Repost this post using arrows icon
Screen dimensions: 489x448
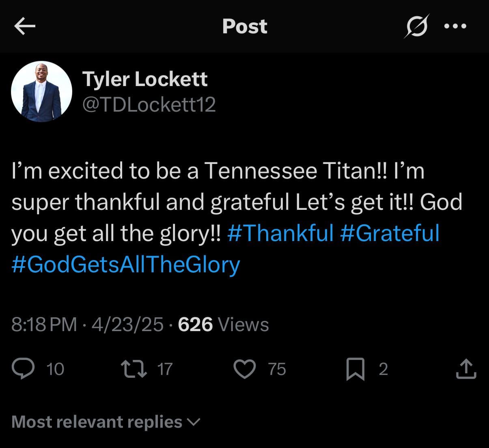tap(134, 369)
